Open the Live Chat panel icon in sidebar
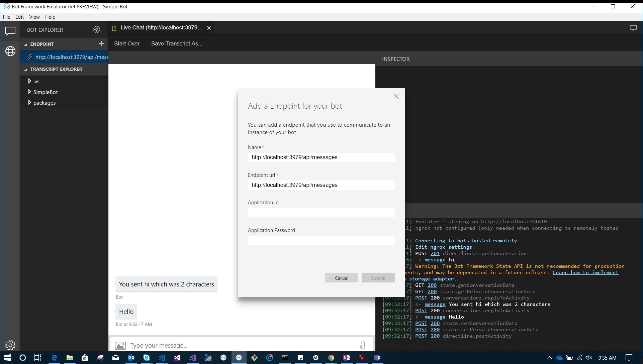This screenshot has height=364, width=643. [x=10, y=31]
